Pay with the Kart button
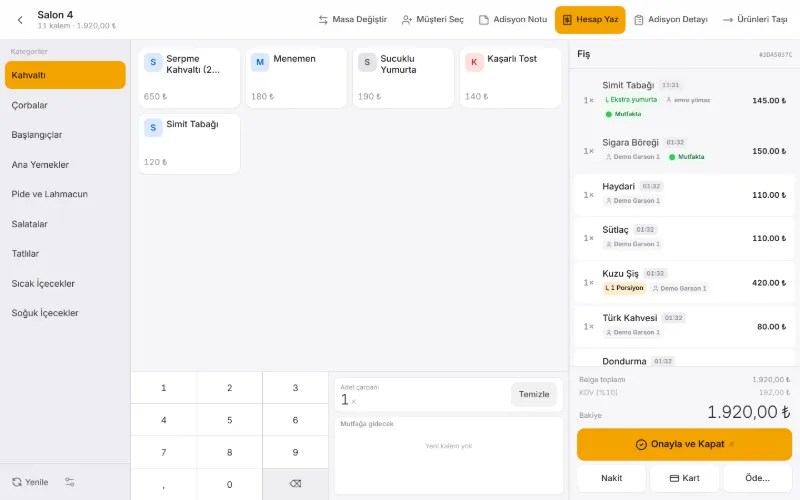Image resolution: width=800 pixels, height=500 pixels. coord(684,478)
